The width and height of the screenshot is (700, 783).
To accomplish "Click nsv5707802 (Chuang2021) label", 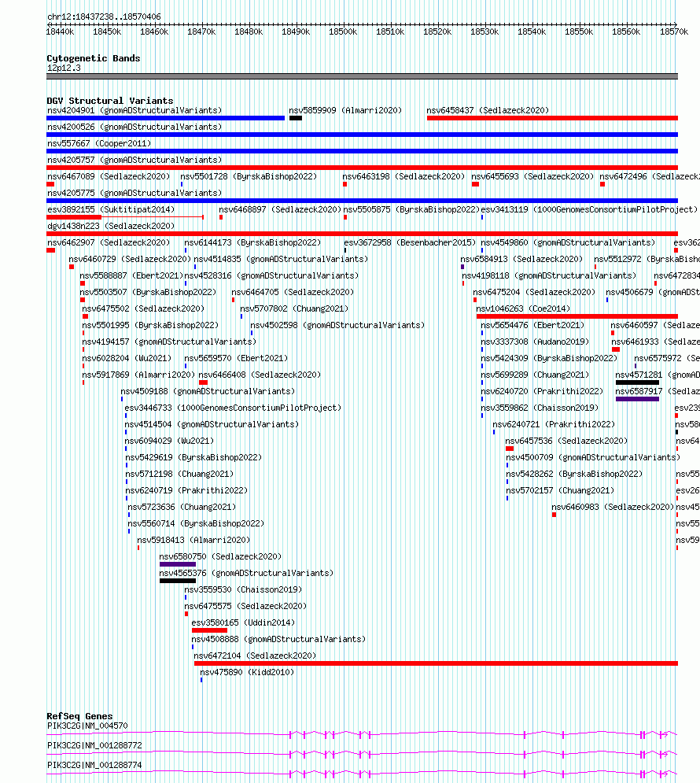I will (294, 308).
